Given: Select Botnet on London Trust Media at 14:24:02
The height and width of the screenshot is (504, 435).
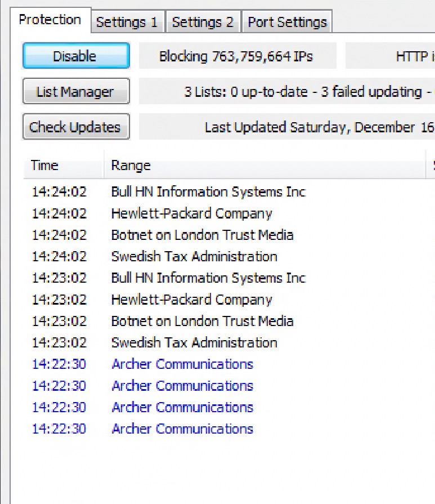Looking at the screenshot, I should 202,235.
